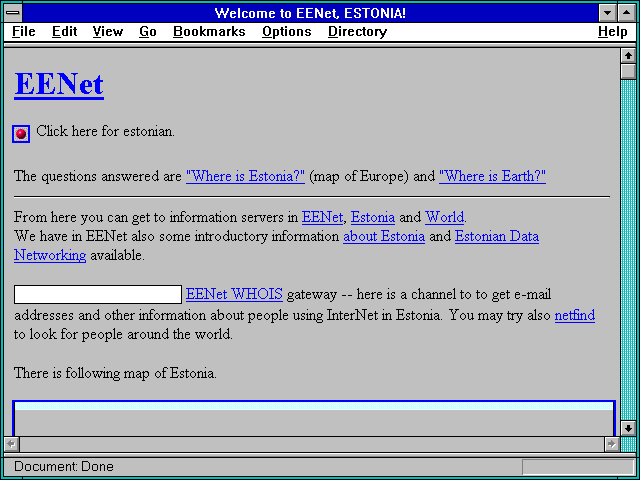Click the red ball Estonian language icon

tap(21, 133)
